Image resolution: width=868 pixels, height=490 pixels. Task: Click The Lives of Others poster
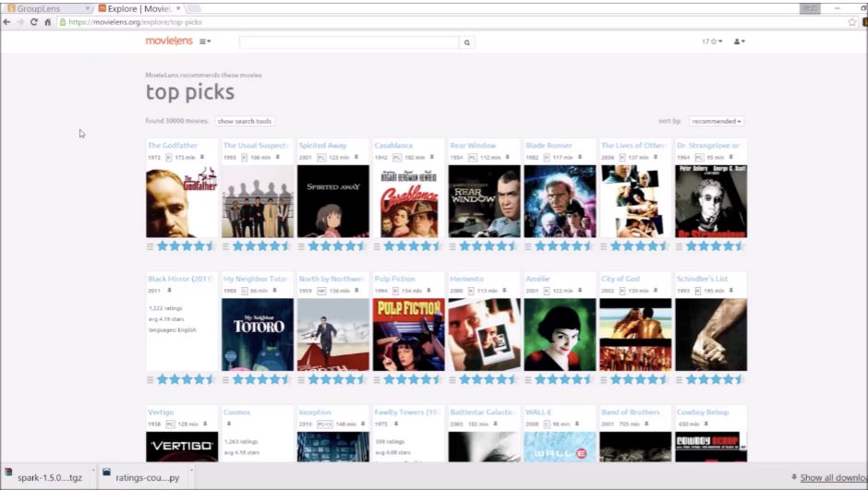pos(635,201)
